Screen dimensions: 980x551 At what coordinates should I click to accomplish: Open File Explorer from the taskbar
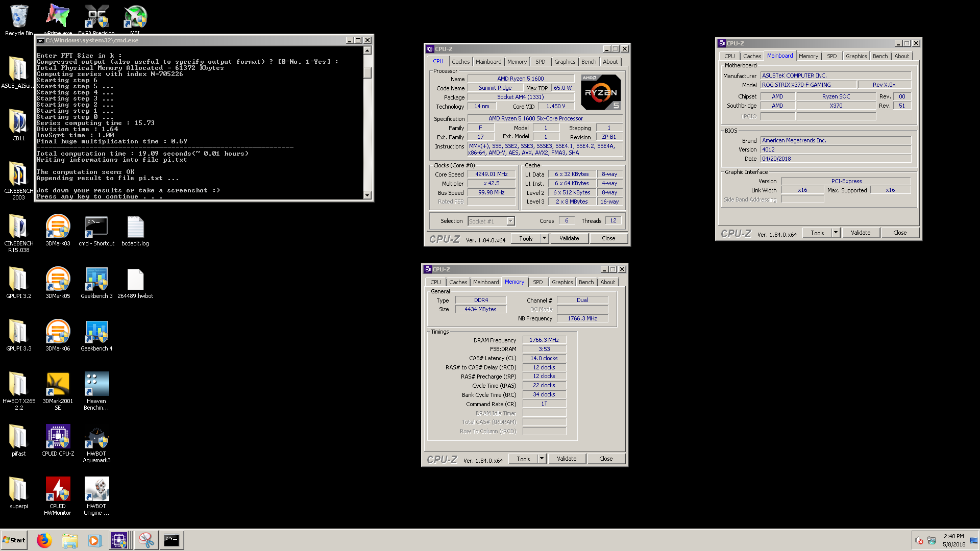(x=70, y=540)
